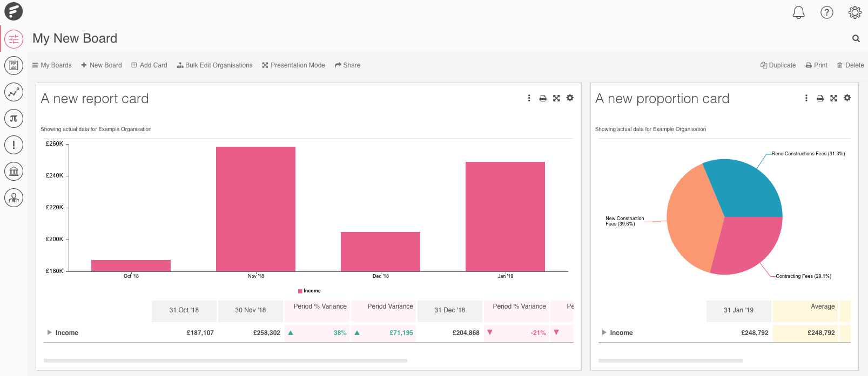The width and height of the screenshot is (868, 376).
Task: Select the Average column header
Action: [805, 310]
